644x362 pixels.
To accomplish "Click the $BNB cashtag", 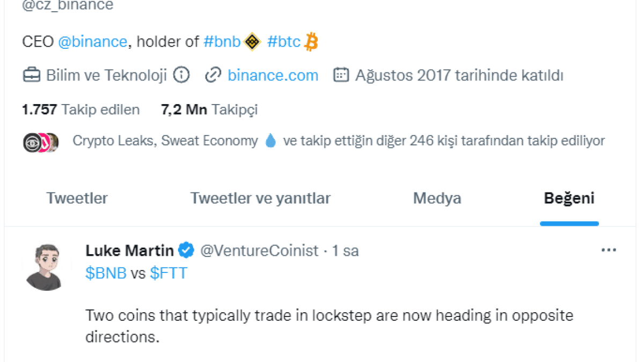I will click(106, 274).
